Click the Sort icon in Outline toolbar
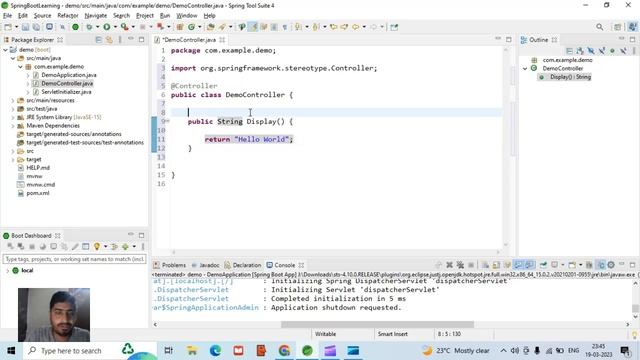The height and width of the screenshot is (360, 640). (x=580, y=51)
